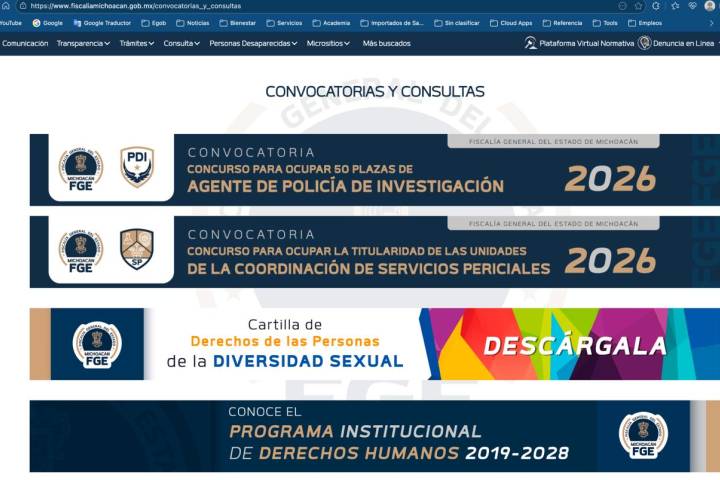The height and width of the screenshot is (480, 720).
Task: Open the Google bookmark
Action: pyautogui.click(x=47, y=23)
